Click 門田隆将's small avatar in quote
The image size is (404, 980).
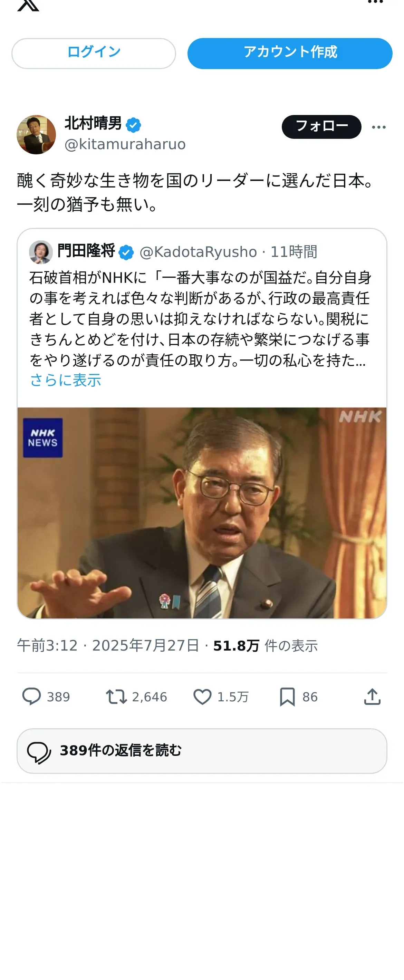(x=41, y=252)
